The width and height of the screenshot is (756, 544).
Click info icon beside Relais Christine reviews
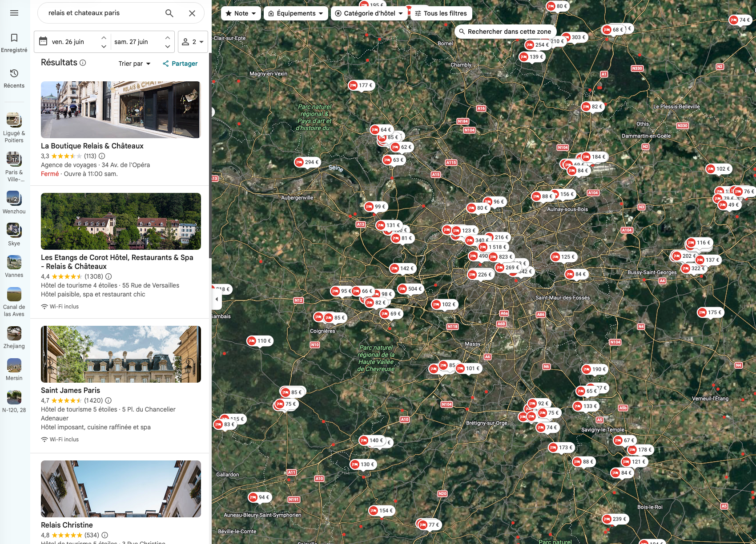coord(105,535)
